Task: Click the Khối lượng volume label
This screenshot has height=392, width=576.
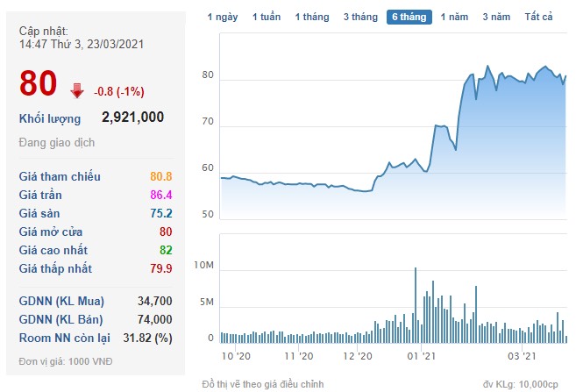Action: click(50, 118)
